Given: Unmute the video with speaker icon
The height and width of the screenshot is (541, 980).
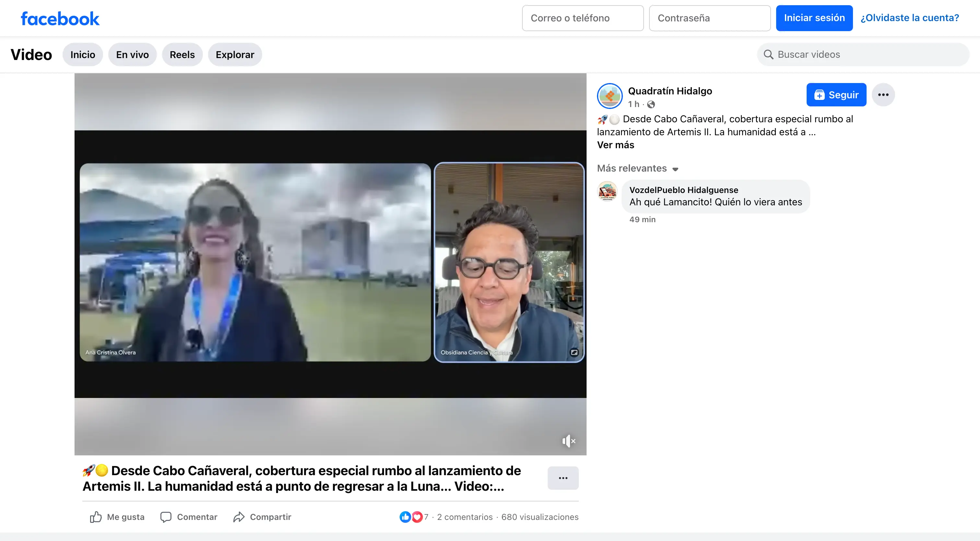Looking at the screenshot, I should coord(568,441).
